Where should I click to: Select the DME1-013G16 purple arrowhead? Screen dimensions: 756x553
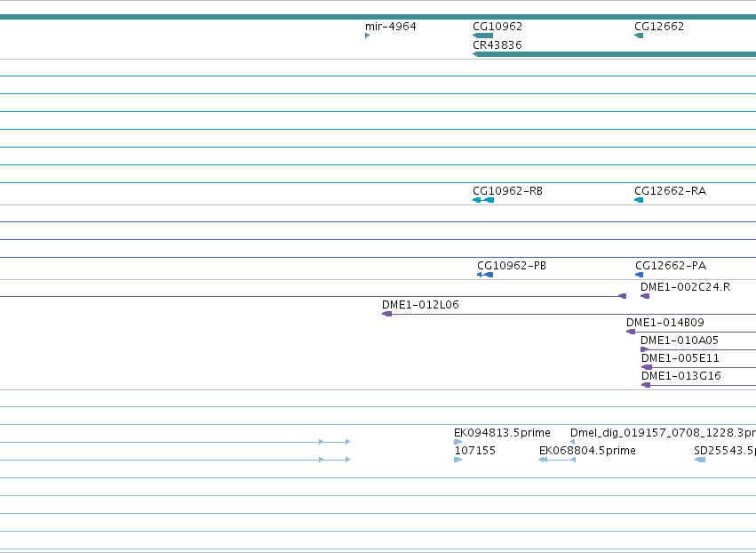646,385
